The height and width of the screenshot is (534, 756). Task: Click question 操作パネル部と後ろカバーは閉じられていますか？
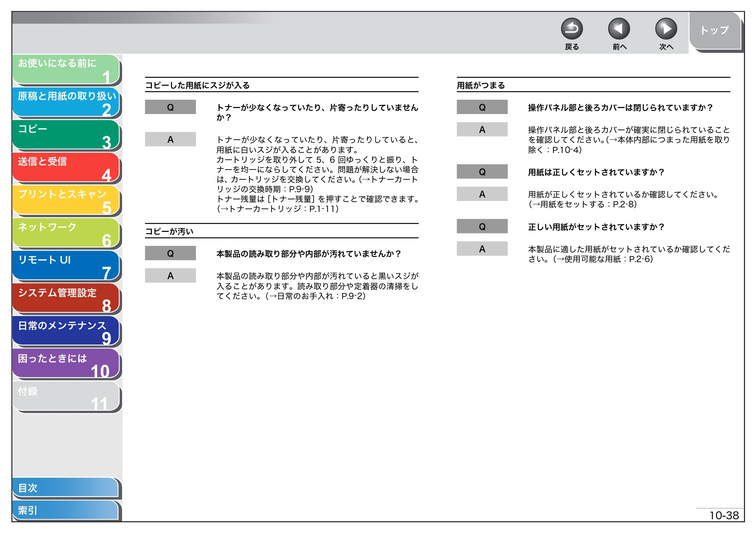(620, 108)
